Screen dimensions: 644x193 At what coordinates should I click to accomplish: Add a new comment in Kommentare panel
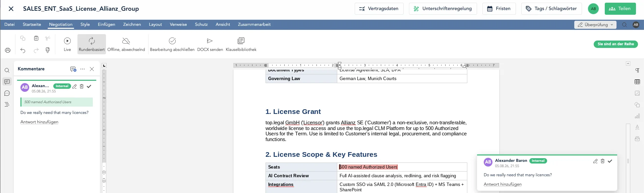73,69
